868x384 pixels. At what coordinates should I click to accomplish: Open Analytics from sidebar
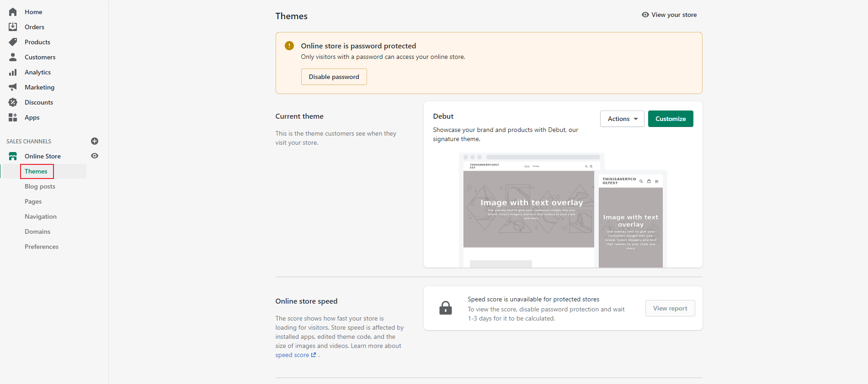(37, 72)
